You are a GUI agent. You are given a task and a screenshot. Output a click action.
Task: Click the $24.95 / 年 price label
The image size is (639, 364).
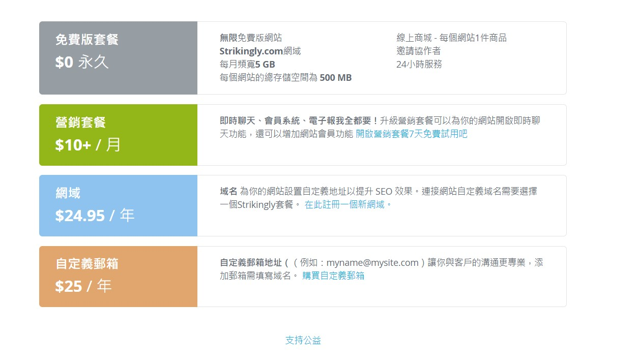click(94, 215)
